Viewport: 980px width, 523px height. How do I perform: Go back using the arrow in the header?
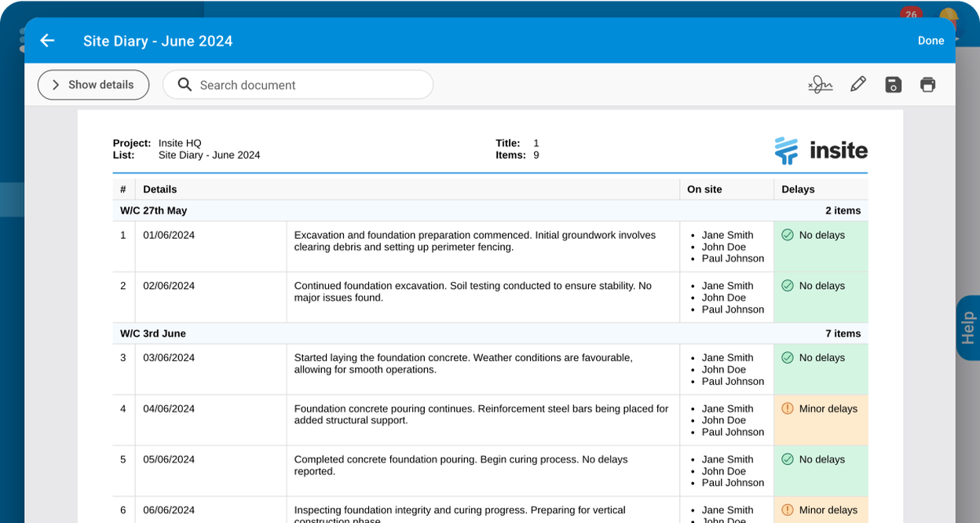(x=47, y=40)
